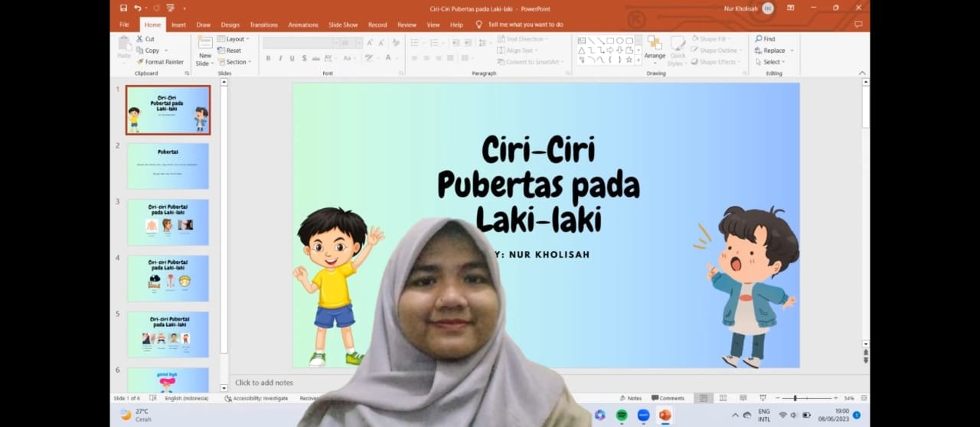Click the Reset button in Slides group

click(x=232, y=51)
